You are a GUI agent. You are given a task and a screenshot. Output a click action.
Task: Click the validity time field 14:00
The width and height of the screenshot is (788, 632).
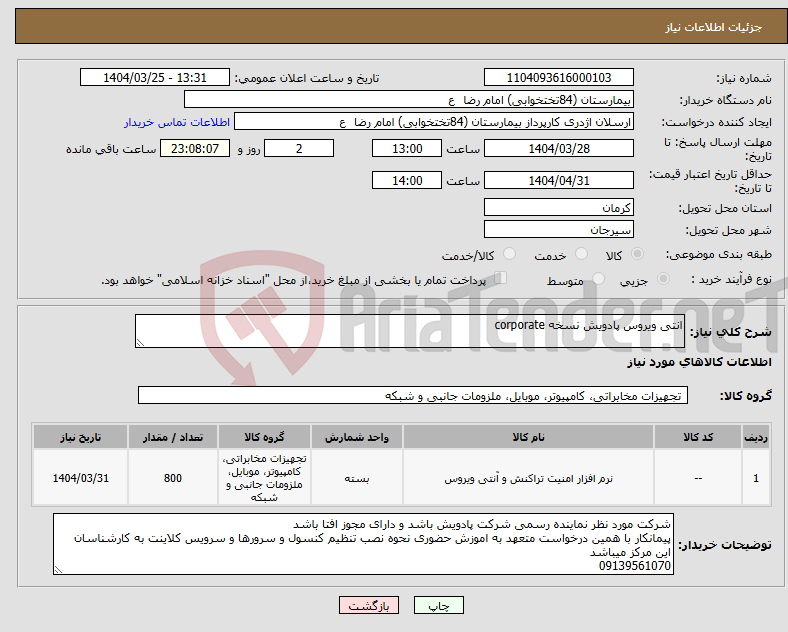(407, 180)
